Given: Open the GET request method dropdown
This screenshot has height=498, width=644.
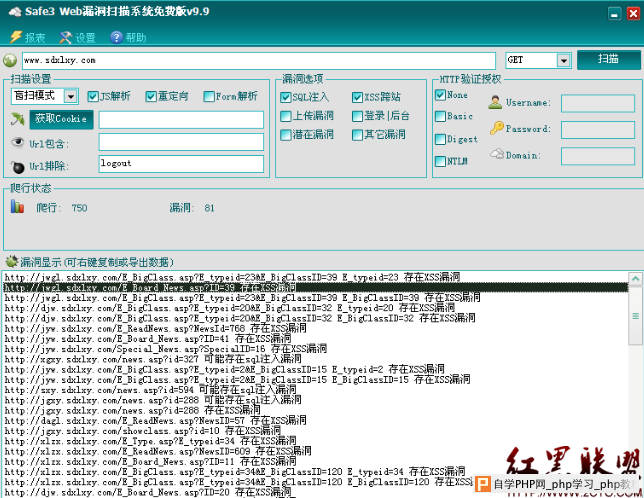Looking at the screenshot, I should [x=538, y=60].
